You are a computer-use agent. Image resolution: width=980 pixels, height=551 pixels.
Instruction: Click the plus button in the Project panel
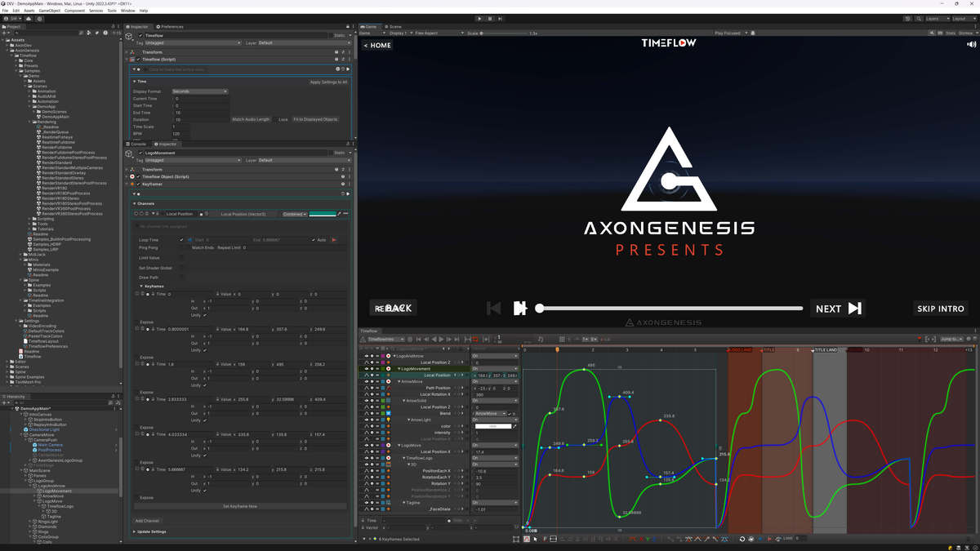point(4,33)
